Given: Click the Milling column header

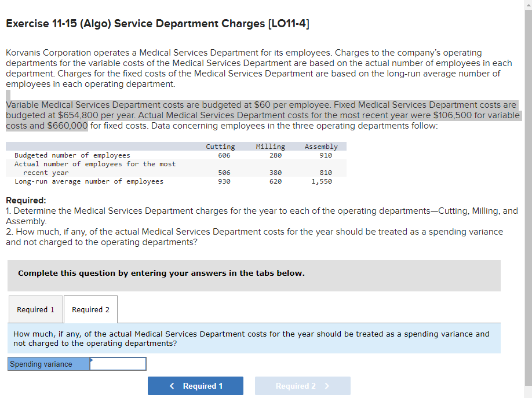Looking at the screenshot, I should [x=271, y=146].
